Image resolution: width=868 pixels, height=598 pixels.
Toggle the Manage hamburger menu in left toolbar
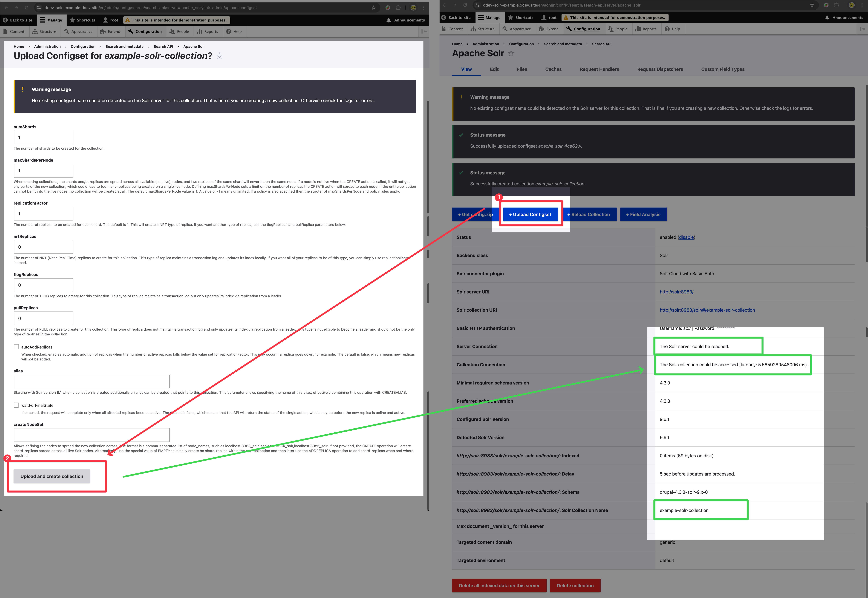(43, 20)
